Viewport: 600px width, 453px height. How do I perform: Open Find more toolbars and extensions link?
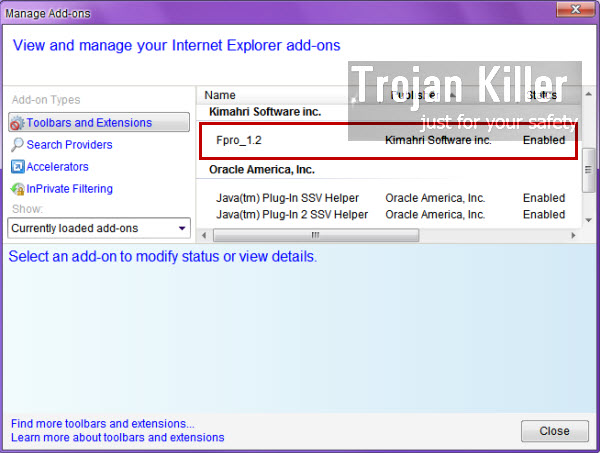102,424
